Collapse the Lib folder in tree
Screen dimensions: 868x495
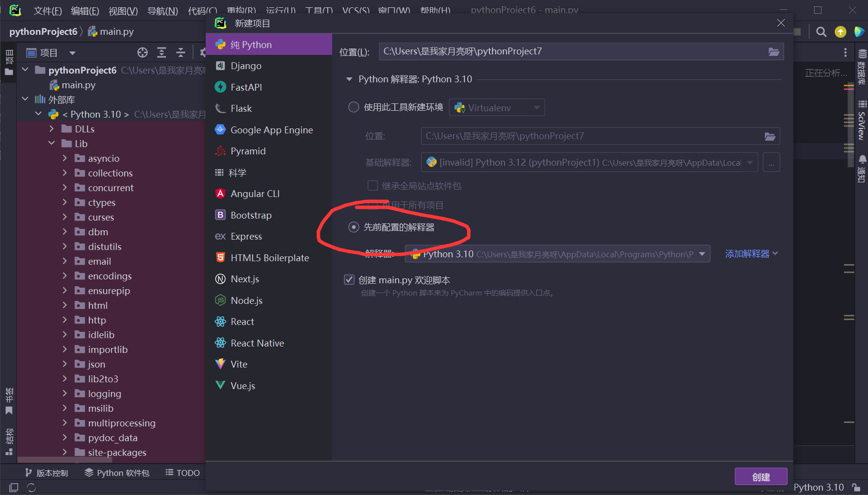pos(51,143)
